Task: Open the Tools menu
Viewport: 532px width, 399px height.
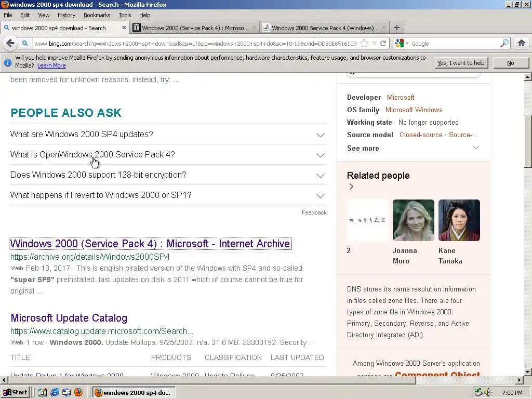Action: (x=125, y=15)
